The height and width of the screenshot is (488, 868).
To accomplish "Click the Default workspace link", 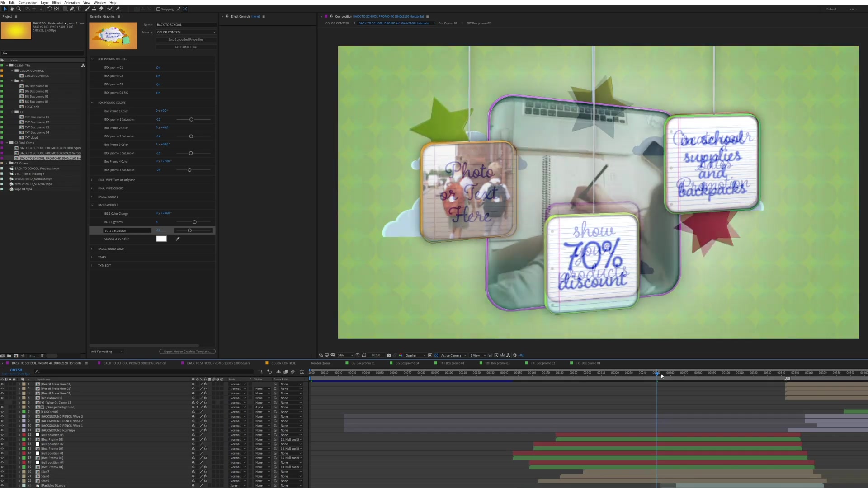I will tap(831, 9).
